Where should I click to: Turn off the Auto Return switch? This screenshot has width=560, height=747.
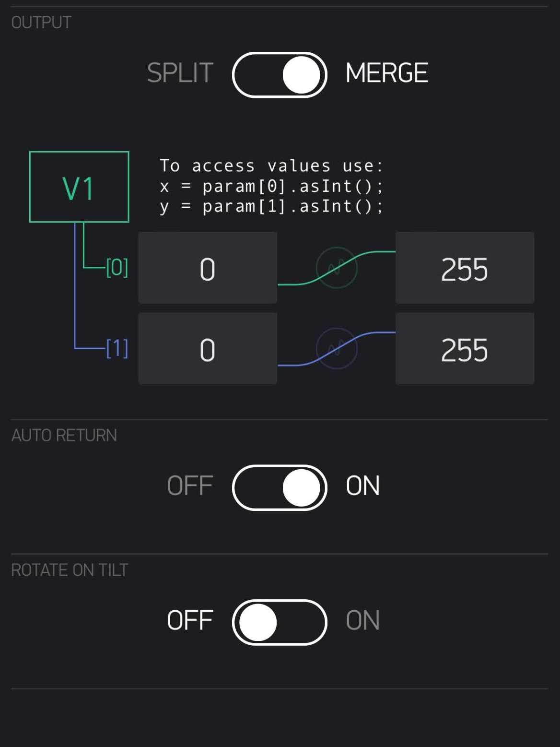tap(280, 487)
